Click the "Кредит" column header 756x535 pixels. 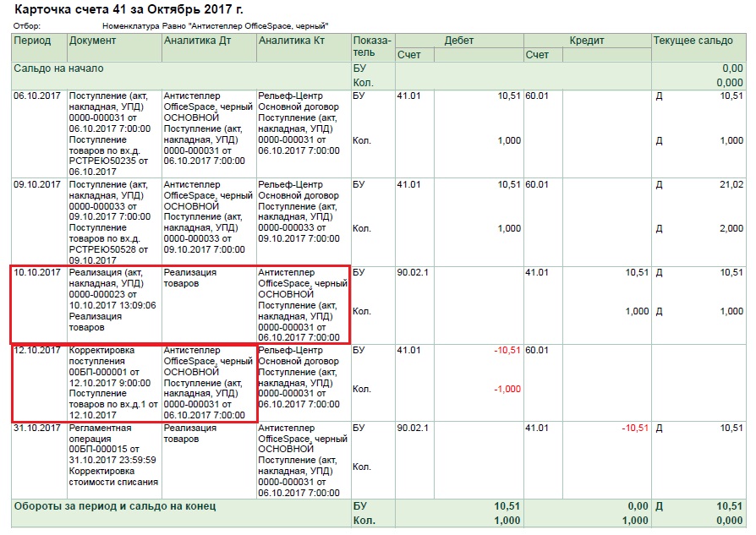[587, 41]
